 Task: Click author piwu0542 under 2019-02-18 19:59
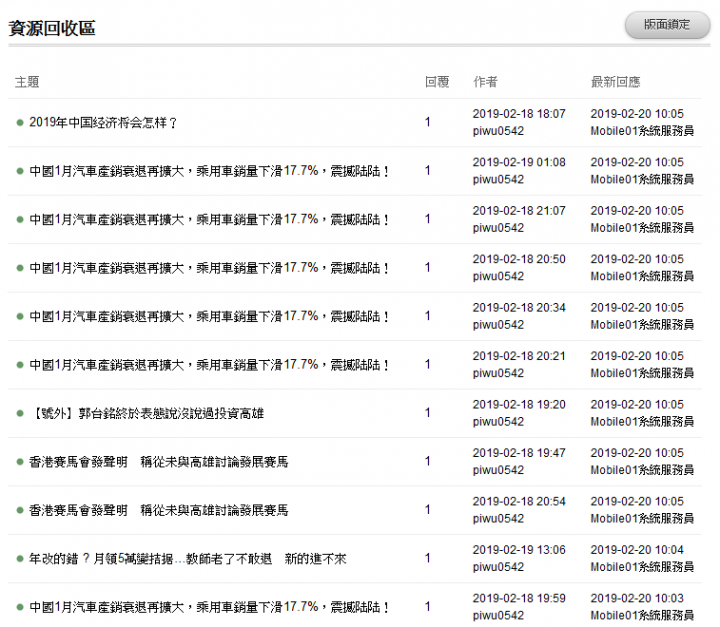498,616
